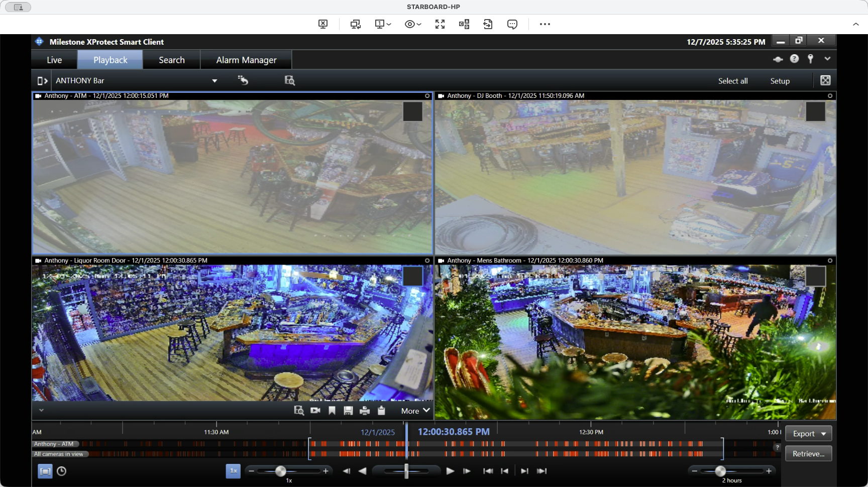Click the Anthony - ATM title bar indicator circle
The image size is (868, 487).
(427, 96)
